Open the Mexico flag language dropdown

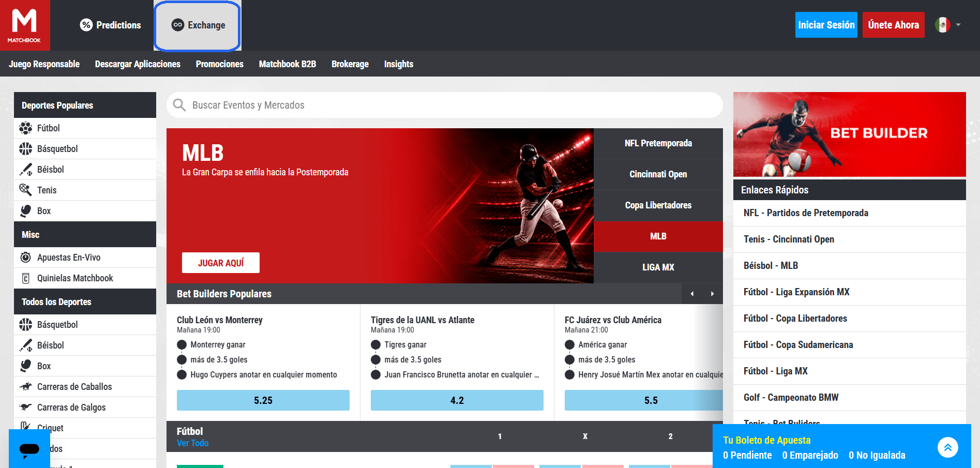(x=947, y=25)
